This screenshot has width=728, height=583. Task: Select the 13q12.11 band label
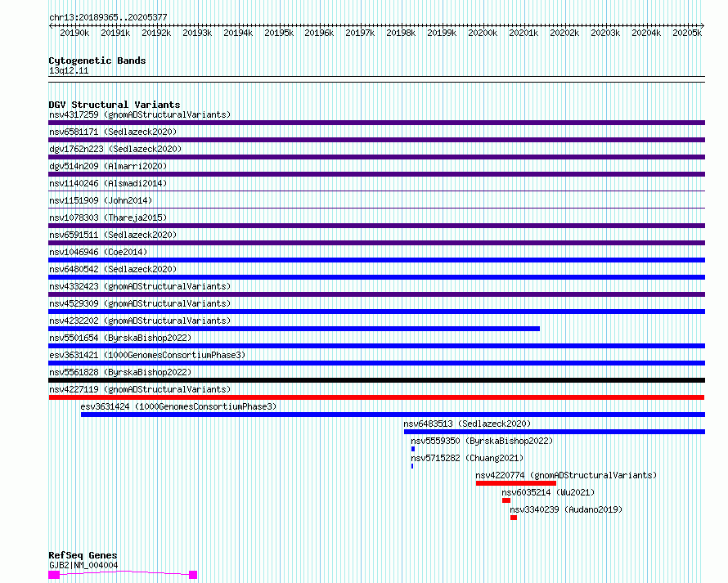(69, 70)
